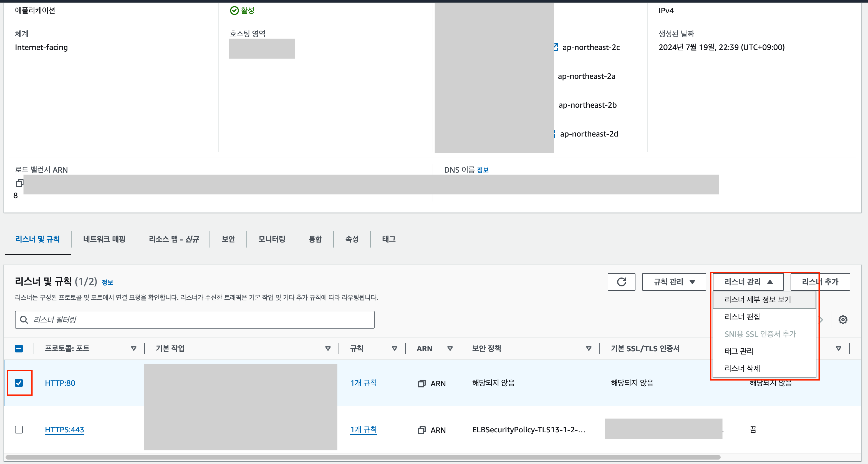This screenshot has width=868, height=464.
Task: Check the HTTPS:443 listener checkbox
Action: (x=19, y=429)
